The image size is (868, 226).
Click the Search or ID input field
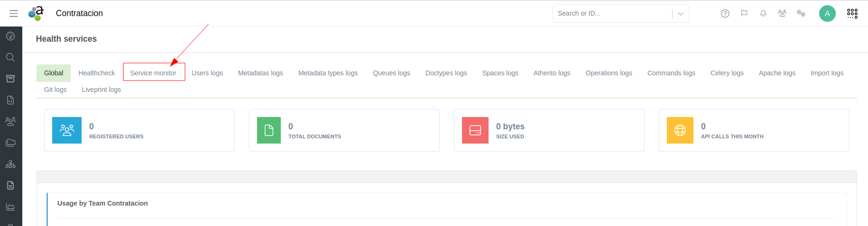coord(612,14)
